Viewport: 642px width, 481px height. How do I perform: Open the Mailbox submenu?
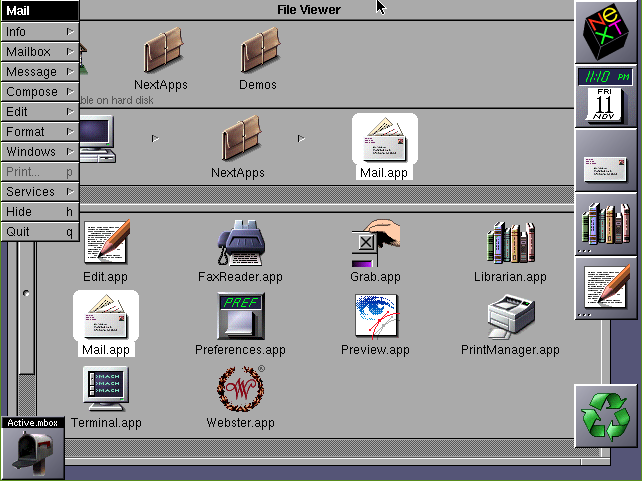pyautogui.click(x=40, y=52)
